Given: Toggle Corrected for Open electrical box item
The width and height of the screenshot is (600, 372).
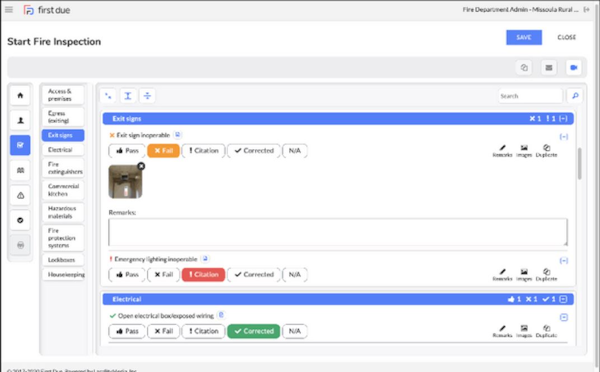Looking at the screenshot, I should 254,331.
